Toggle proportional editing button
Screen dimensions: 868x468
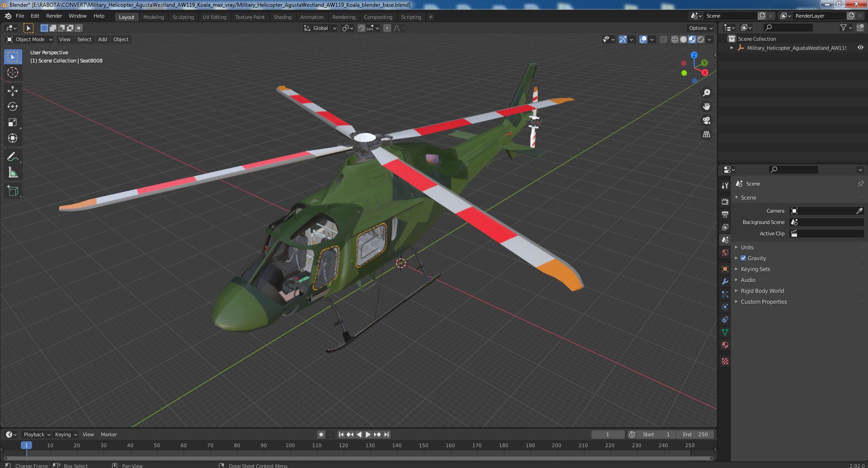coord(387,28)
